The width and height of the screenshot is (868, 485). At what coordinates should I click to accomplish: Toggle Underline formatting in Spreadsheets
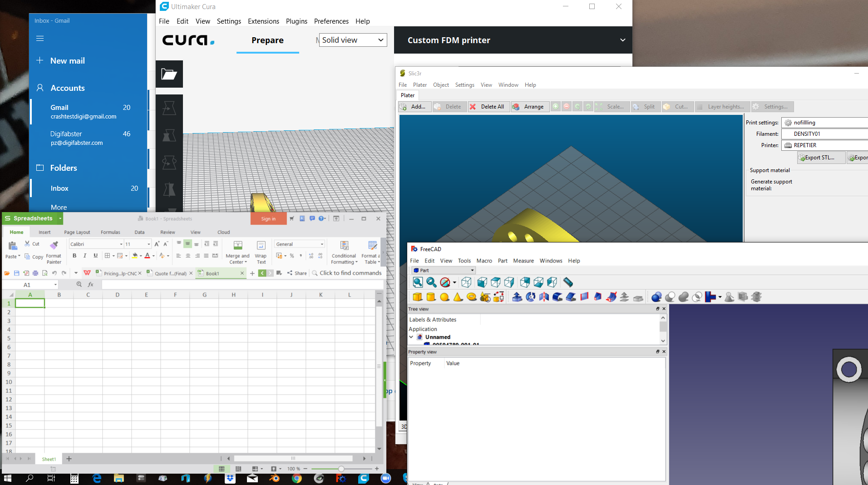pos(95,256)
